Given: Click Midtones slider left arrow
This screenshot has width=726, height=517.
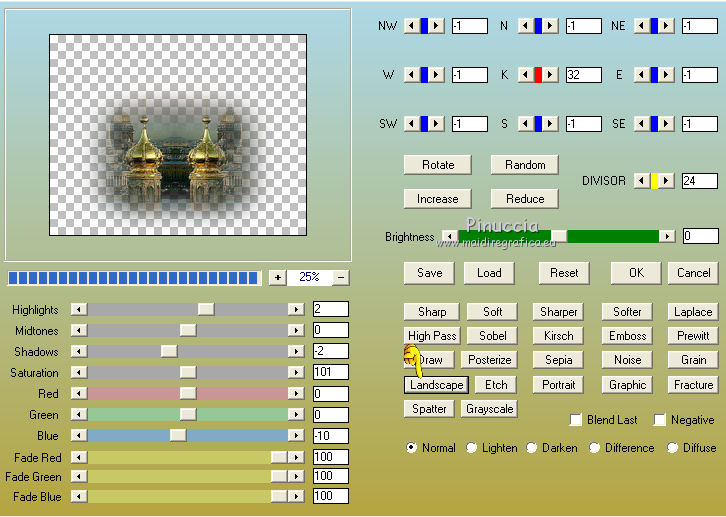Looking at the screenshot, I should 79,330.
